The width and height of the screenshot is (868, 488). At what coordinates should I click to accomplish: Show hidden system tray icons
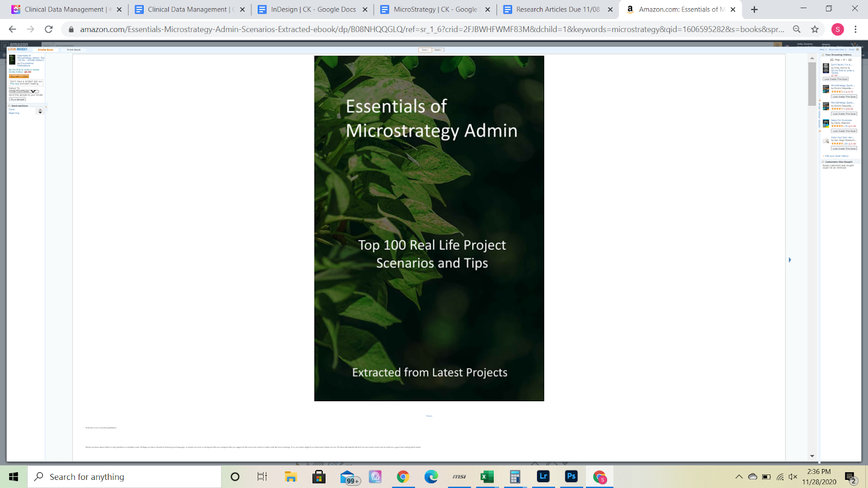[739, 477]
